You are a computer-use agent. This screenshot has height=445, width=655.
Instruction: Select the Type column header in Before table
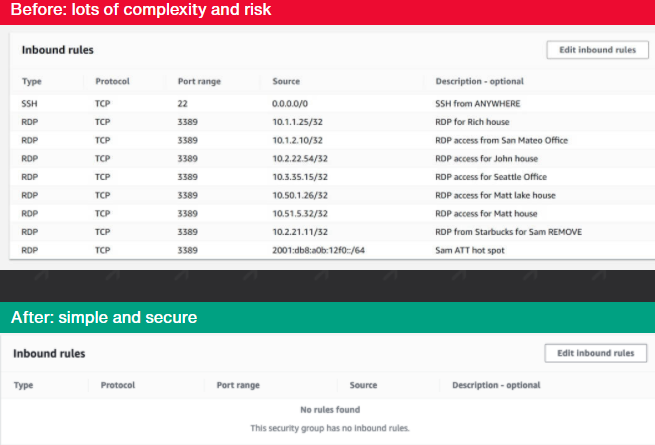tap(32, 81)
